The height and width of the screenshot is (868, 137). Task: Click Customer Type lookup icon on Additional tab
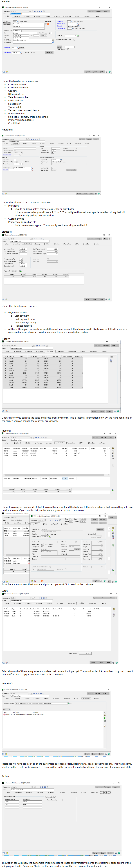pos(32,168)
